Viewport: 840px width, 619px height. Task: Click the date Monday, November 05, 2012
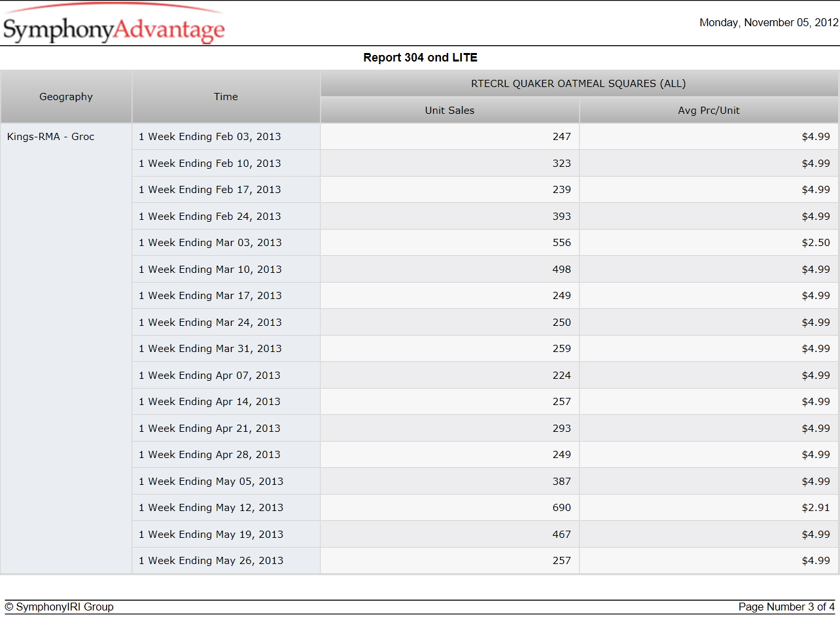coord(769,22)
